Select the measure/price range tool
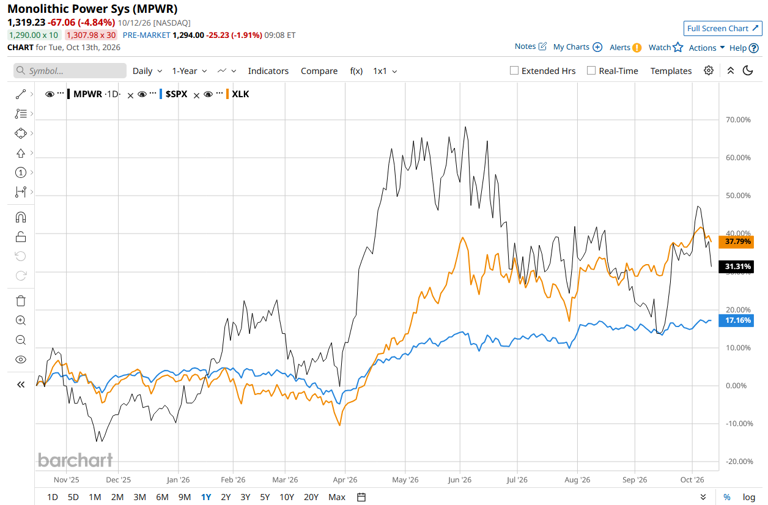Viewport: 768px width, 505px height. pyautogui.click(x=21, y=192)
